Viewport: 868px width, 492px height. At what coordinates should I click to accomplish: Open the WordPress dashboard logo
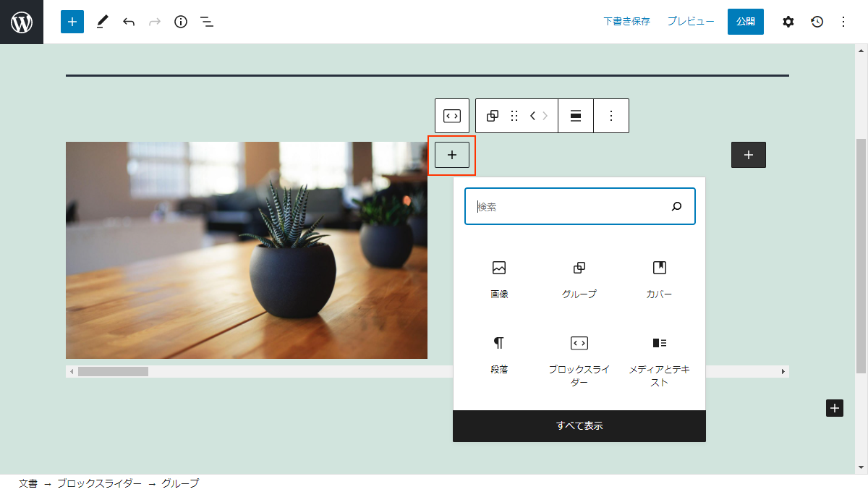pyautogui.click(x=22, y=22)
